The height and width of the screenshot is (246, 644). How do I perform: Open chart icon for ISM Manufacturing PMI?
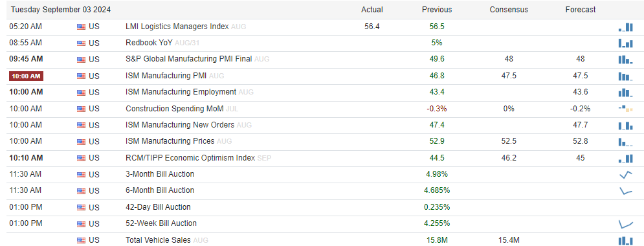625,76
